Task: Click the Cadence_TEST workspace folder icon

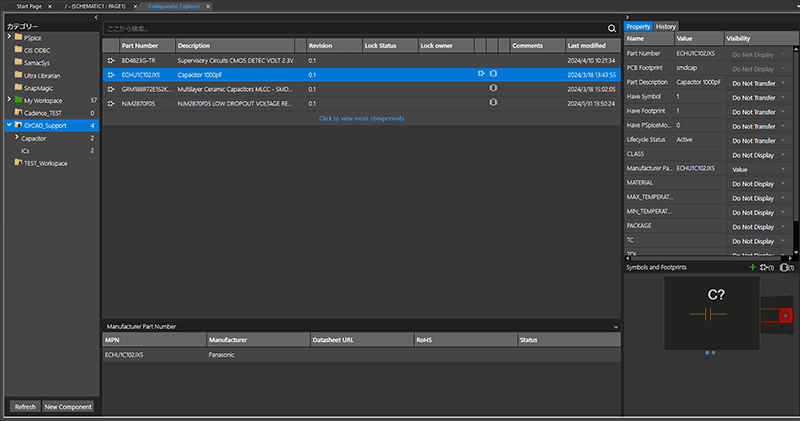Action: (18, 112)
